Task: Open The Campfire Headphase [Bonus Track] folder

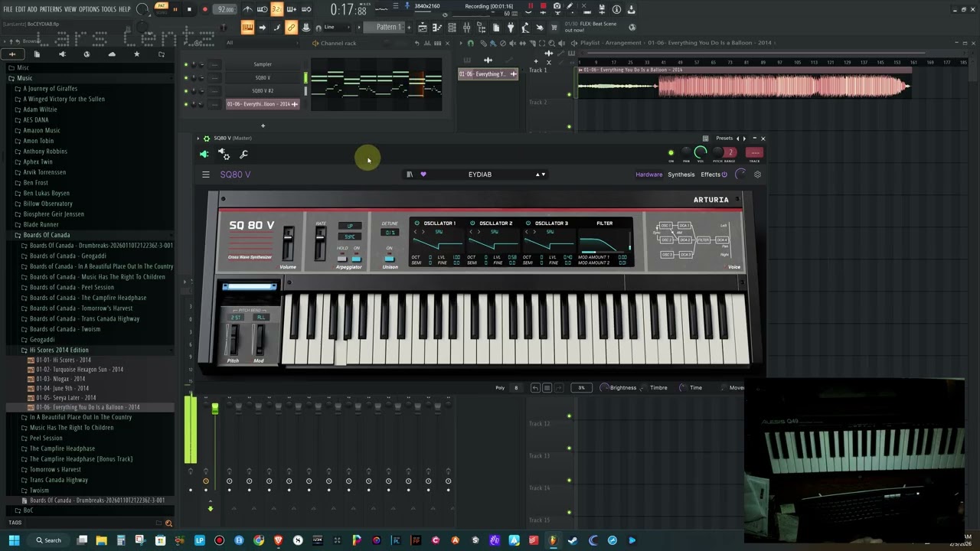Action: (80, 458)
